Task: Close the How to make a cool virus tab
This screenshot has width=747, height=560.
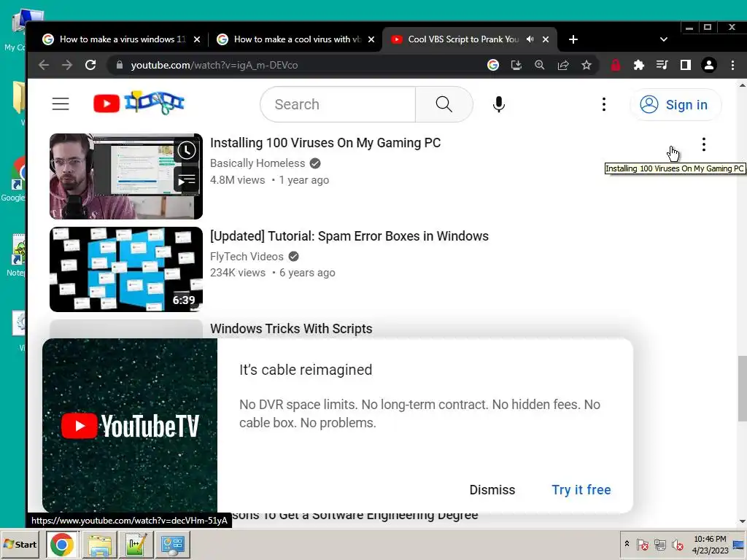Action: [x=371, y=39]
